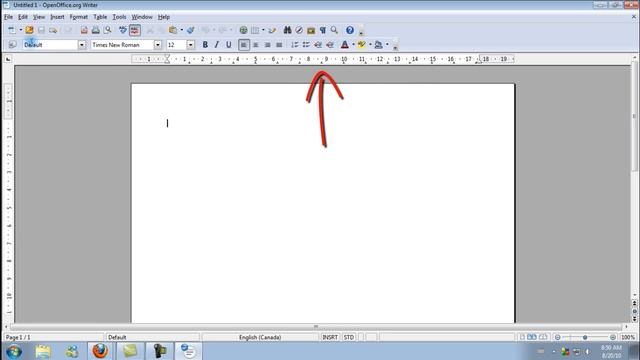
Task: Click the Increase Indent icon
Action: pyautogui.click(x=330, y=45)
